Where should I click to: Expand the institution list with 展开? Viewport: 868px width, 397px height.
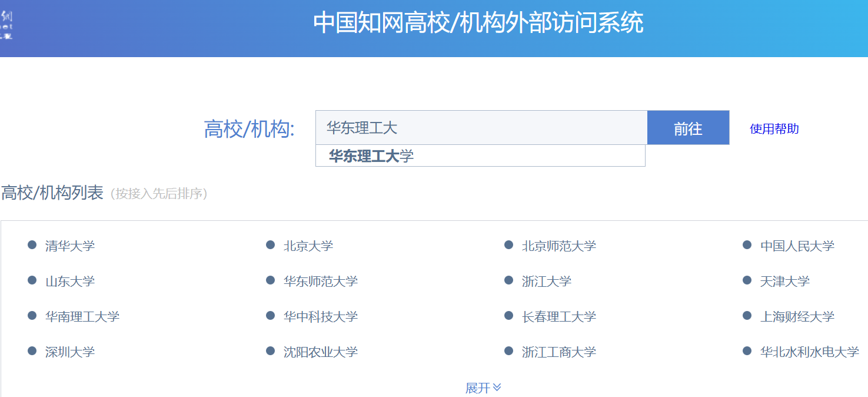click(x=483, y=388)
